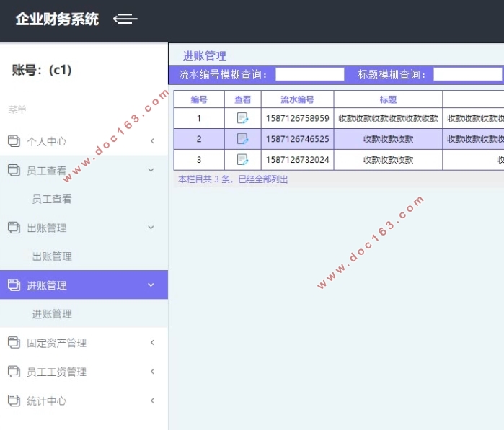Click the 进账管理 page heading
504x430 pixels.
[205, 56]
